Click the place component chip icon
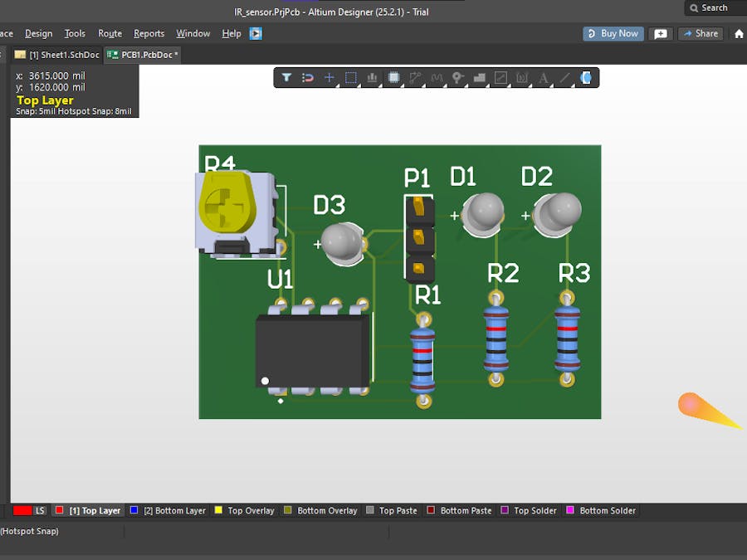The image size is (747, 560). click(393, 78)
